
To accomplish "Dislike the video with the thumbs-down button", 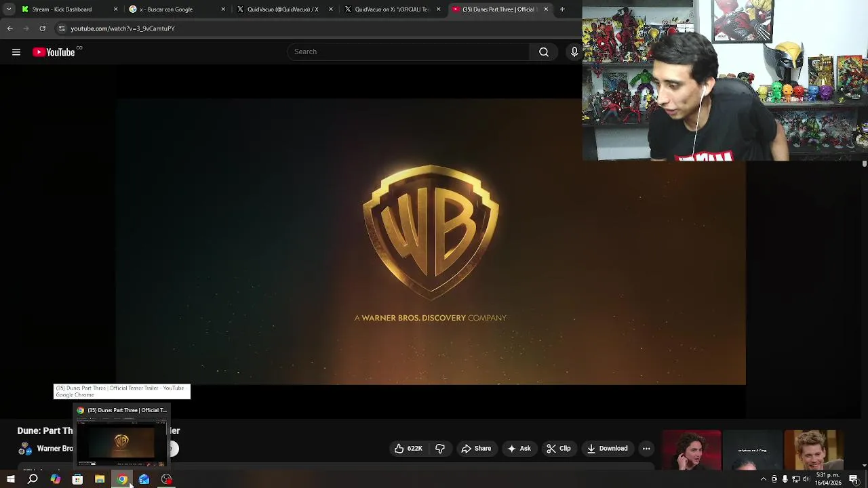I will 440,449.
